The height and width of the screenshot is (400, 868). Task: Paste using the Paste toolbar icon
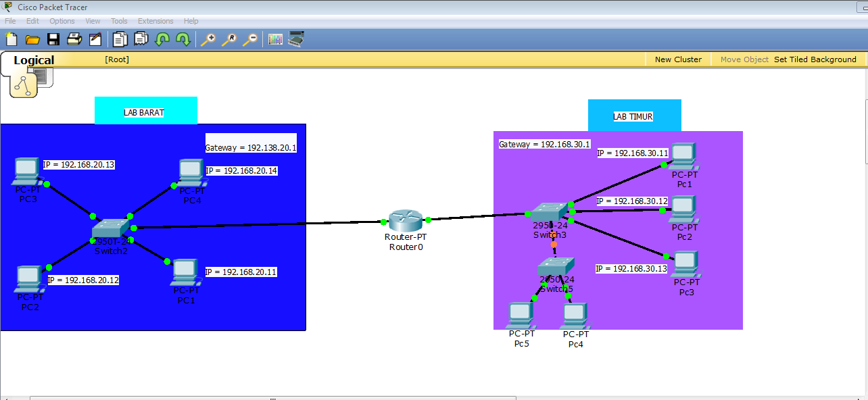coord(141,39)
